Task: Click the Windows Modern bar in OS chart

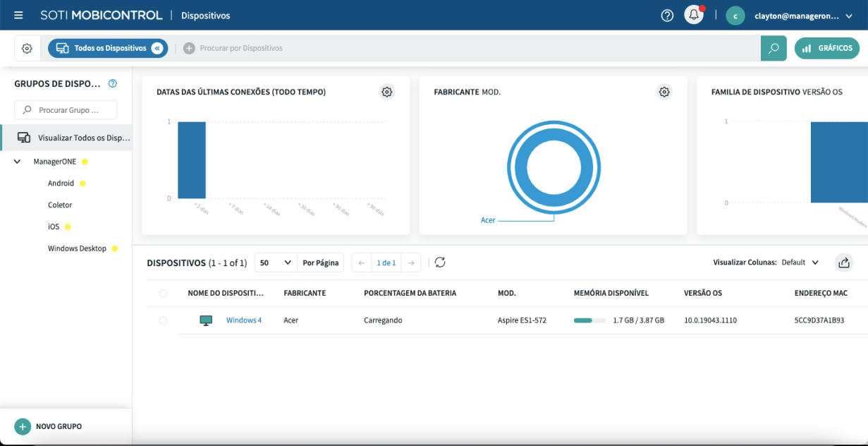Action: click(839, 162)
